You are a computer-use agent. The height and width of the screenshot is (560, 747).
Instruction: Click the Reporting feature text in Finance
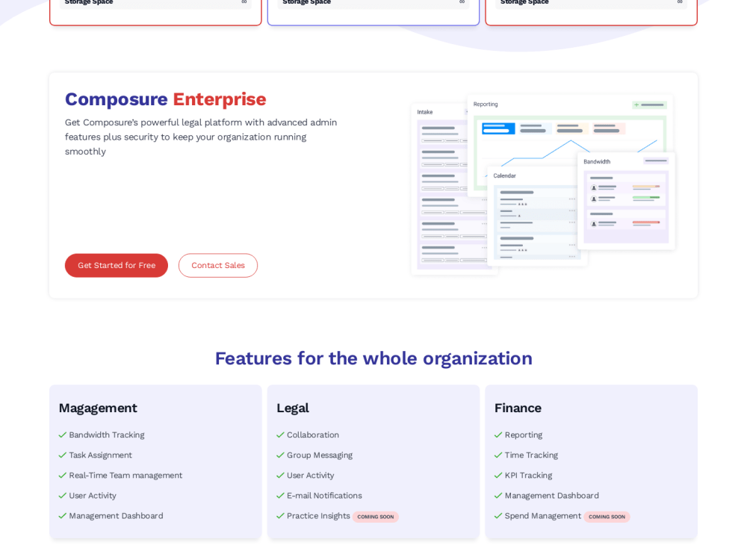pos(524,435)
